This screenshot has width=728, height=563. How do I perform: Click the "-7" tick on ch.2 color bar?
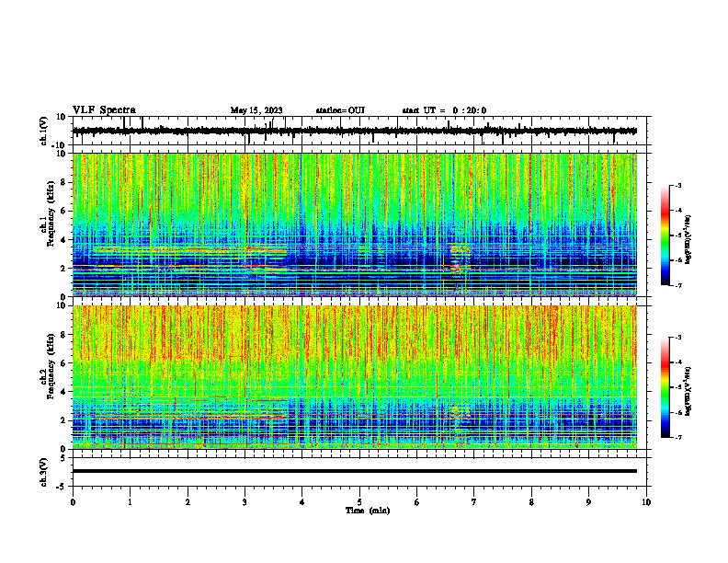678,437
